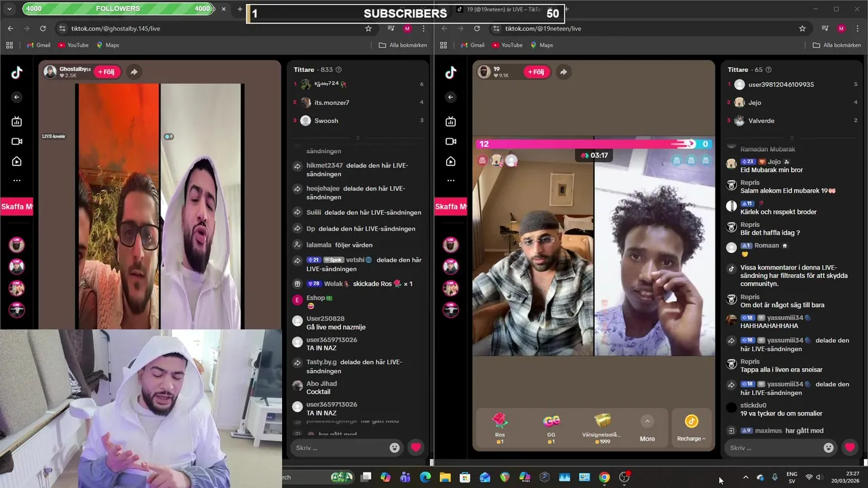Viewport: 868px width, 488px height.
Task: Open Maps bookmark in right window
Action: click(540, 45)
